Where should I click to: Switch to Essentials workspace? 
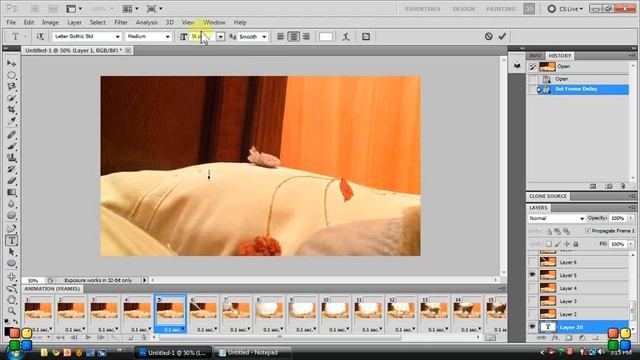(422, 9)
